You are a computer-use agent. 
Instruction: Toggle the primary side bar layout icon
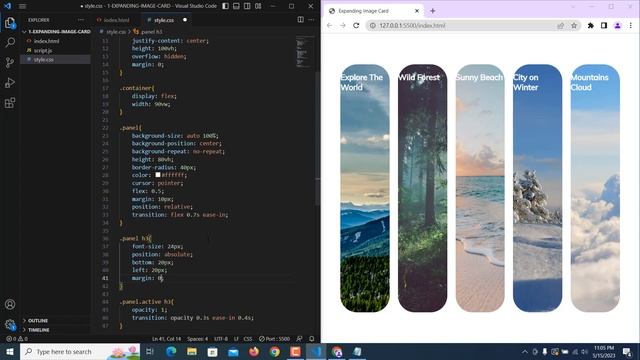click(225, 6)
